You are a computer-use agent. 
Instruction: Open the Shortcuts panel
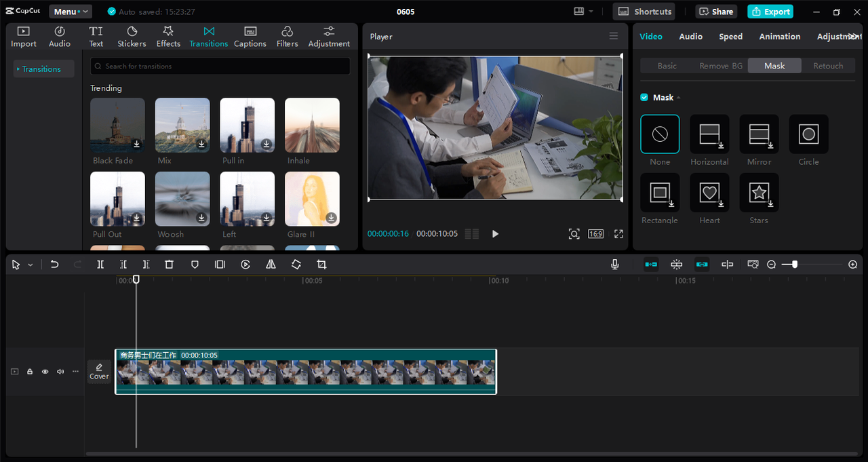click(644, 12)
